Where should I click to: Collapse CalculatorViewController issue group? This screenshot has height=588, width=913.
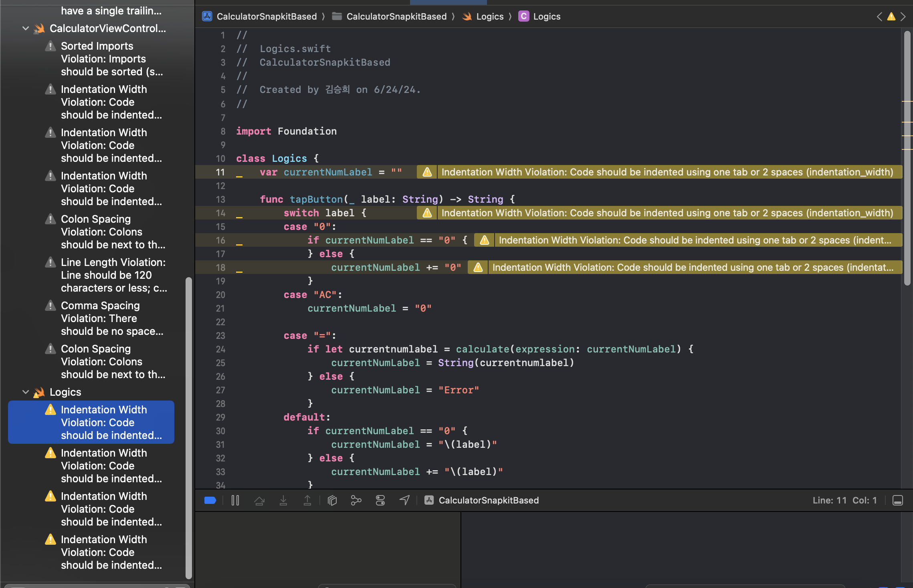[26, 28]
